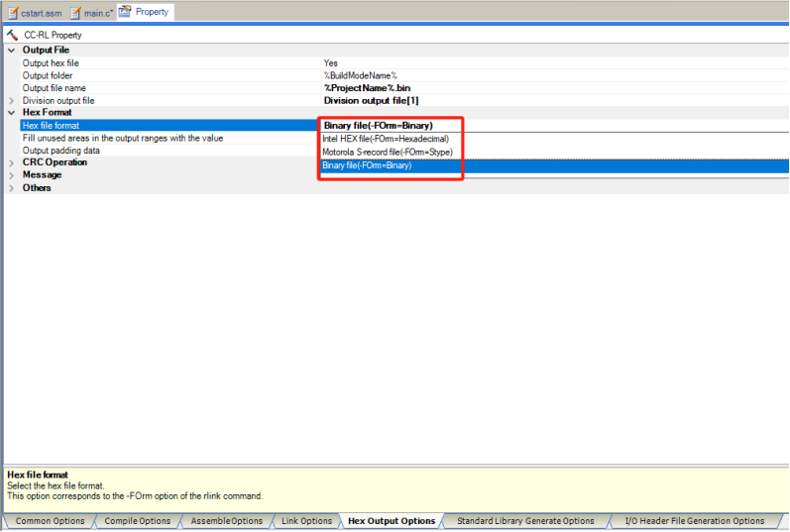
Task: Expand the CRC Operation section
Action: 12,162
